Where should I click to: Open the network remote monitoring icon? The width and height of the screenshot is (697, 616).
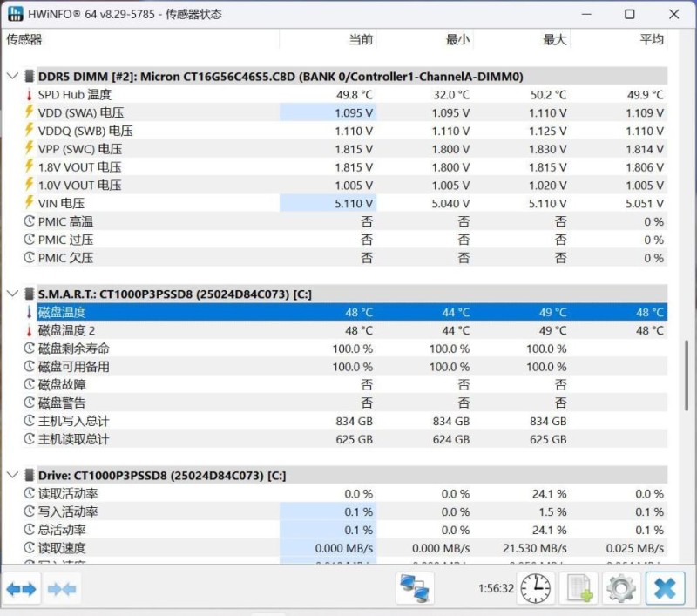tap(416, 589)
